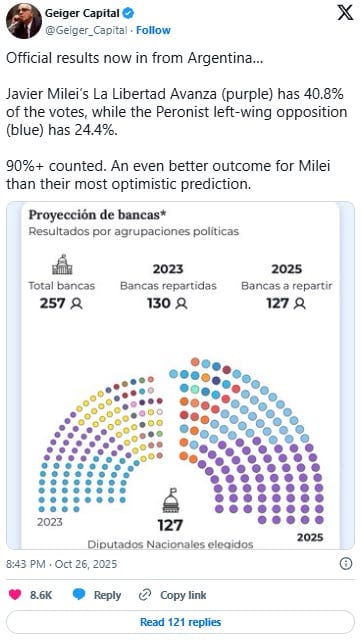362x640 pixels.
Task: Click the Geiger Capital display name
Action: [82, 13]
